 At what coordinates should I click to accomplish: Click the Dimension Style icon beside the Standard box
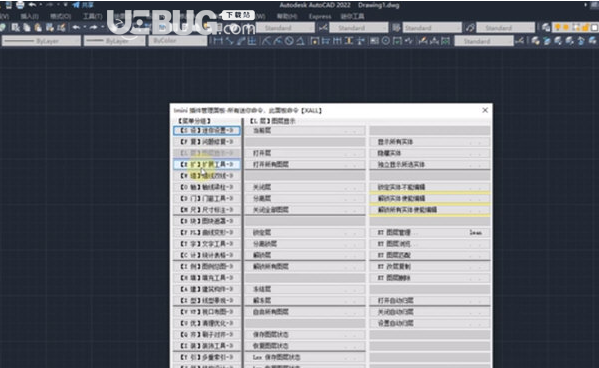pyautogui.click(x=323, y=28)
